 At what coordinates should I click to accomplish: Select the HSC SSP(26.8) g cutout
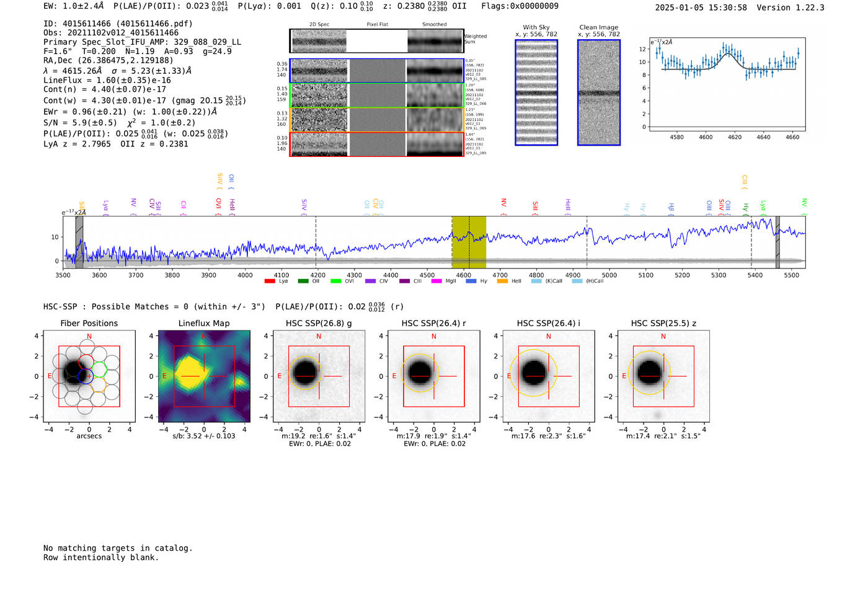319,376
